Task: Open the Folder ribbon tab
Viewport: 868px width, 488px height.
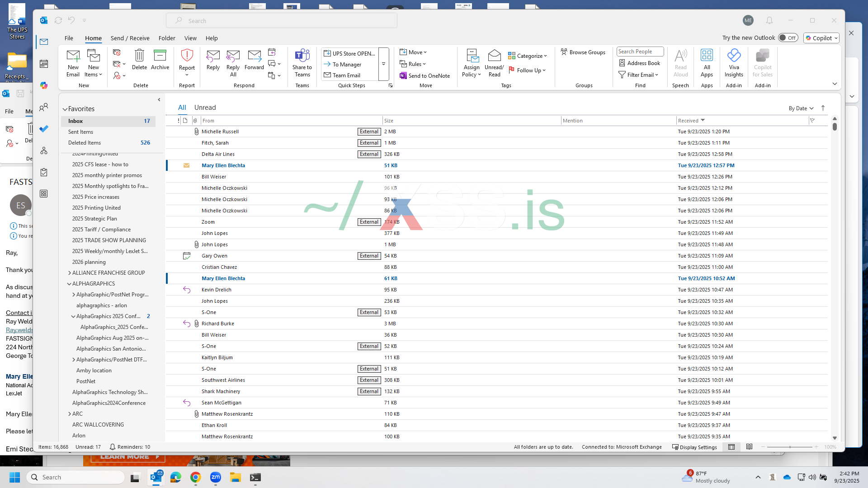Action: pos(167,38)
